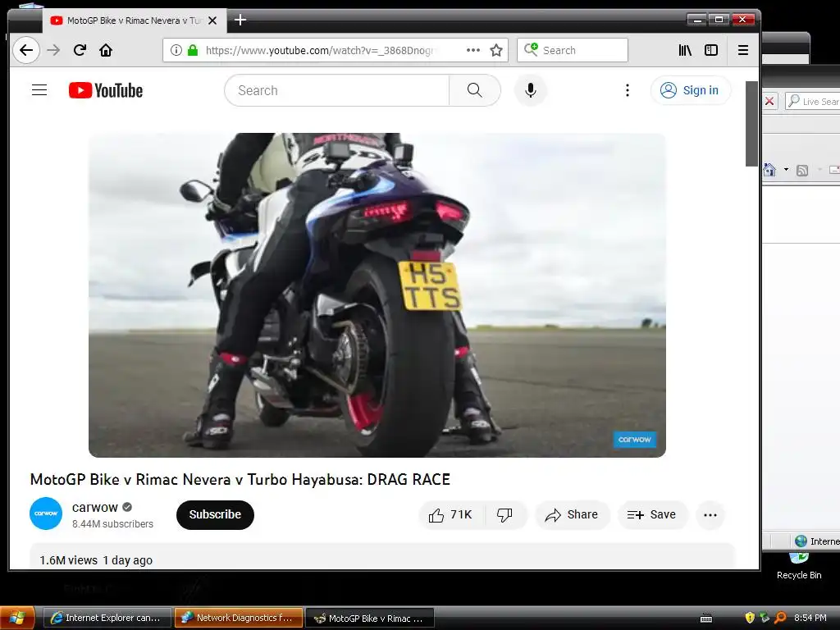Click the Firefox Search box
Screen dimensions: 840x630
pos(572,50)
